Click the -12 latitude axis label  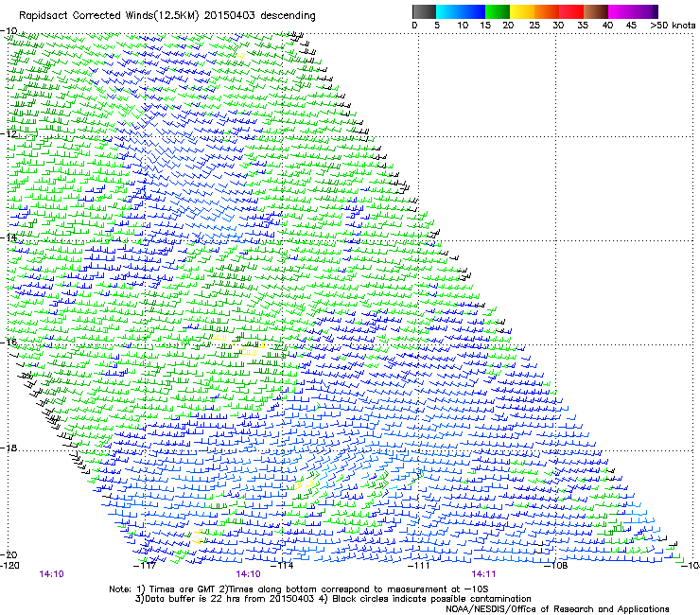click(9, 134)
